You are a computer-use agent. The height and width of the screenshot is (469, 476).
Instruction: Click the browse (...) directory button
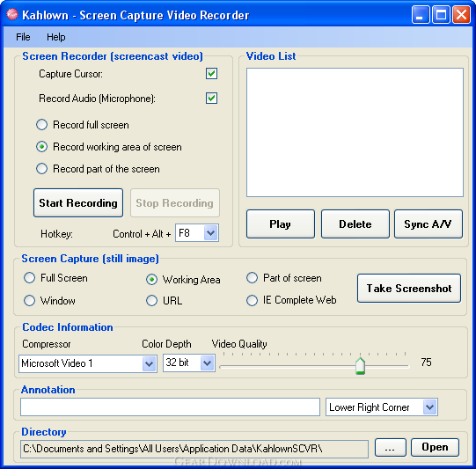tap(390, 448)
